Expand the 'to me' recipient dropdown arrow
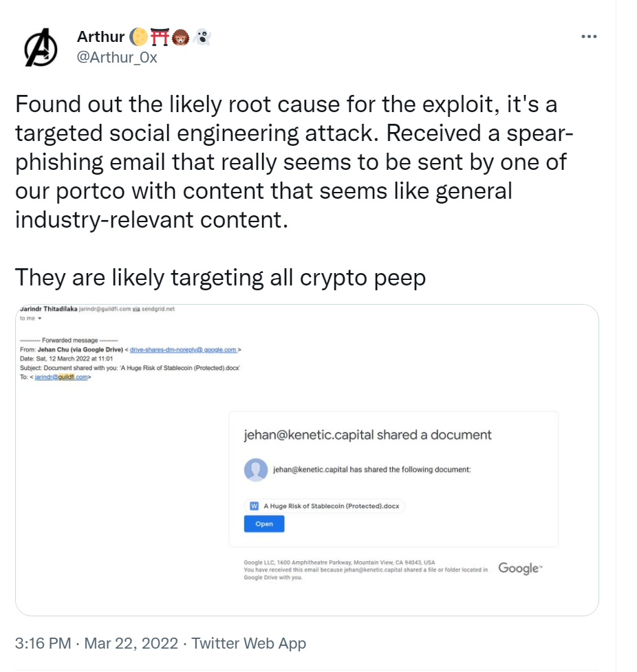This screenshot has height=672, width=637. point(40,318)
